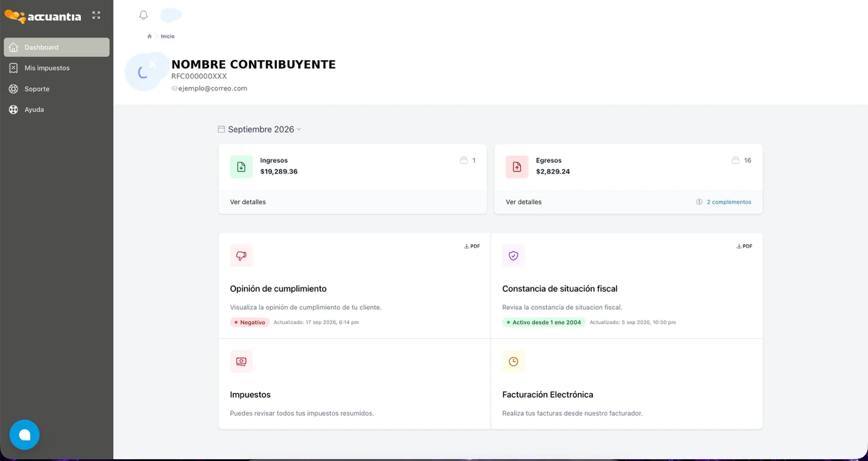Open the blue chat bubble widget
Image resolution: width=868 pixels, height=461 pixels.
(25, 434)
